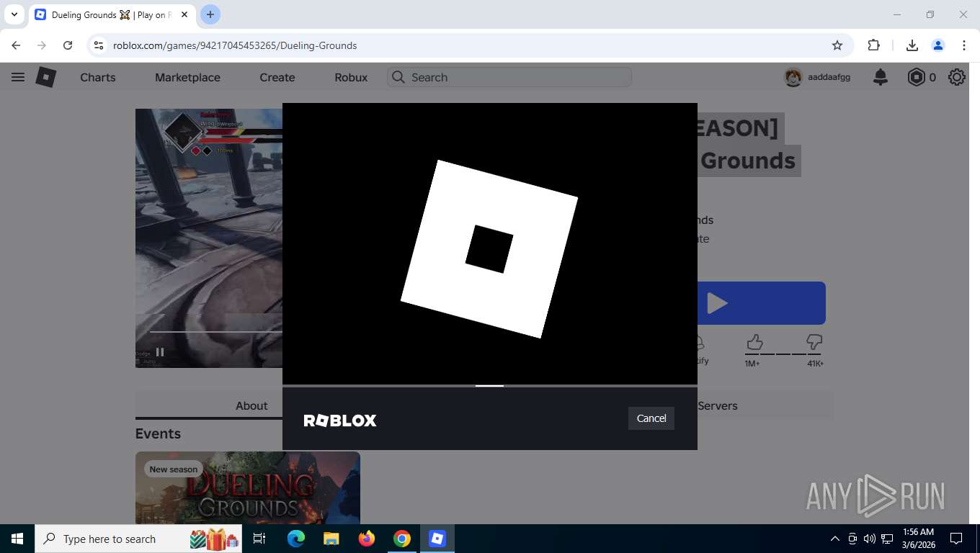Viewport: 980px width, 553px height.
Task: Open Chrome profile icon
Action: point(938,45)
